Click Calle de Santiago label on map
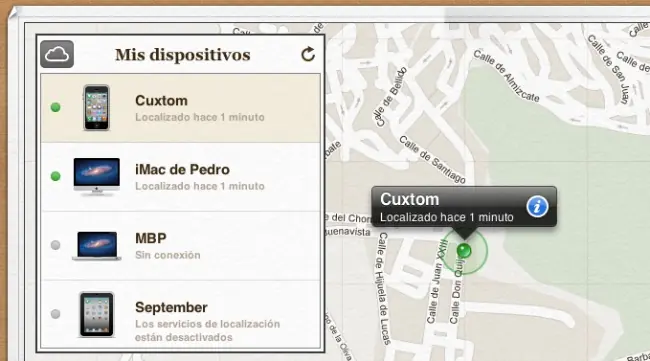 tap(432, 160)
